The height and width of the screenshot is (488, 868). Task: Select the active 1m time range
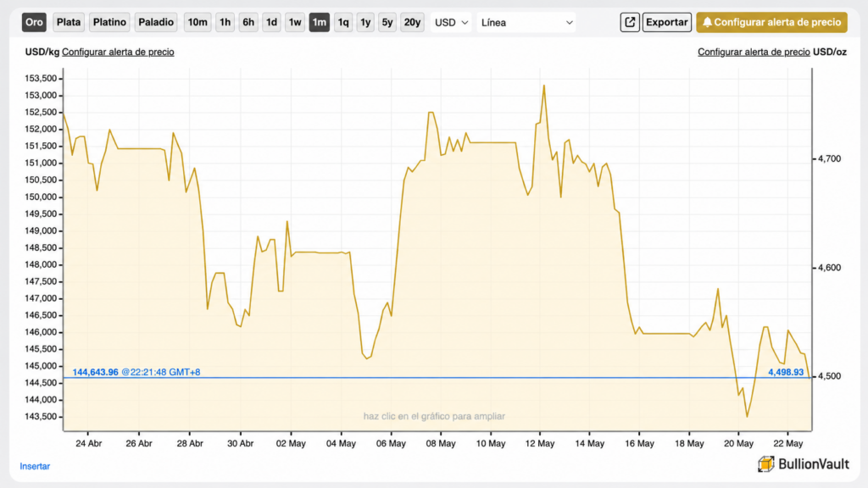tap(320, 23)
